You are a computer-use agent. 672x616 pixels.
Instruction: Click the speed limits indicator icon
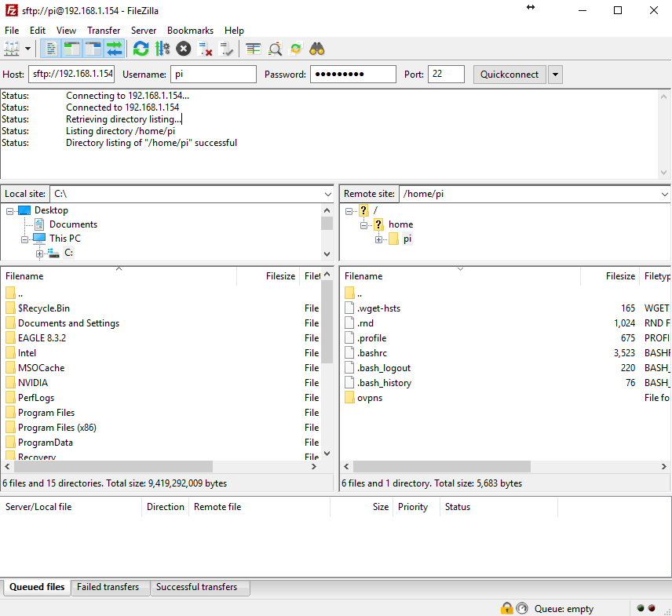(521, 608)
